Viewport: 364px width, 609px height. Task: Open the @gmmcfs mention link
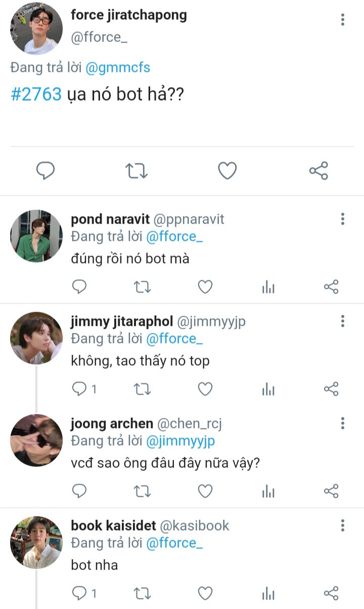(x=118, y=67)
